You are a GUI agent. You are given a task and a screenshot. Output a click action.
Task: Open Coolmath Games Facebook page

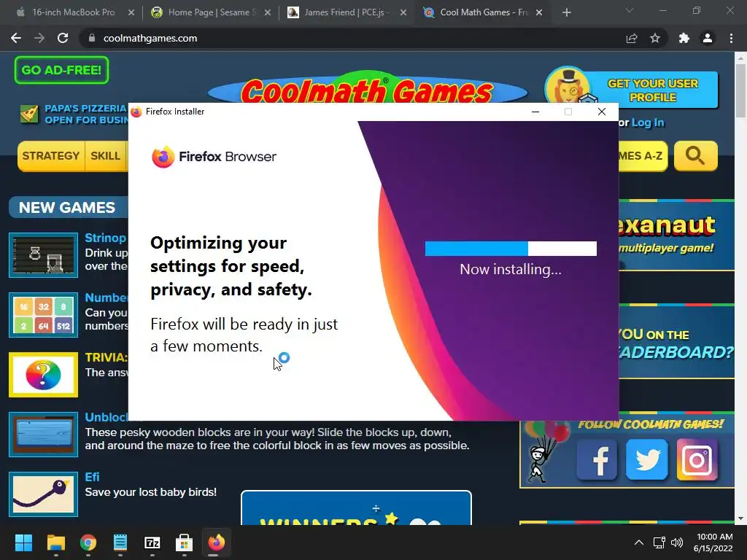tap(597, 459)
